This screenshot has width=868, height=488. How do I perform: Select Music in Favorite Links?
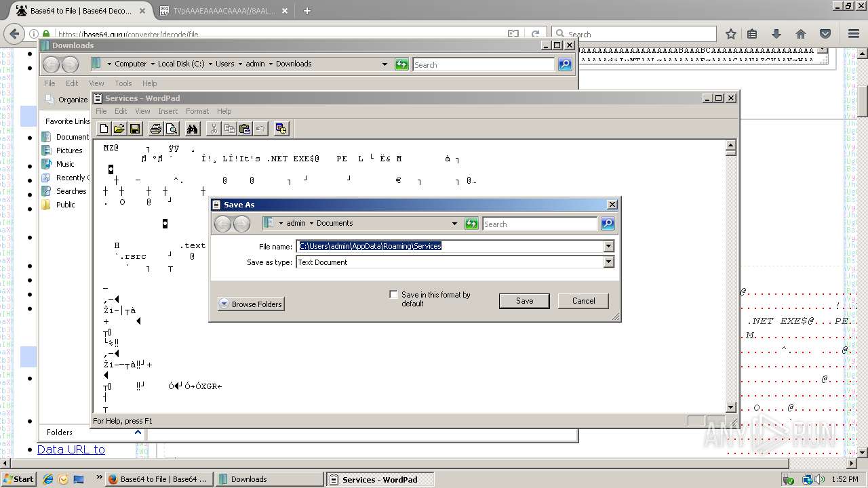[58, 164]
